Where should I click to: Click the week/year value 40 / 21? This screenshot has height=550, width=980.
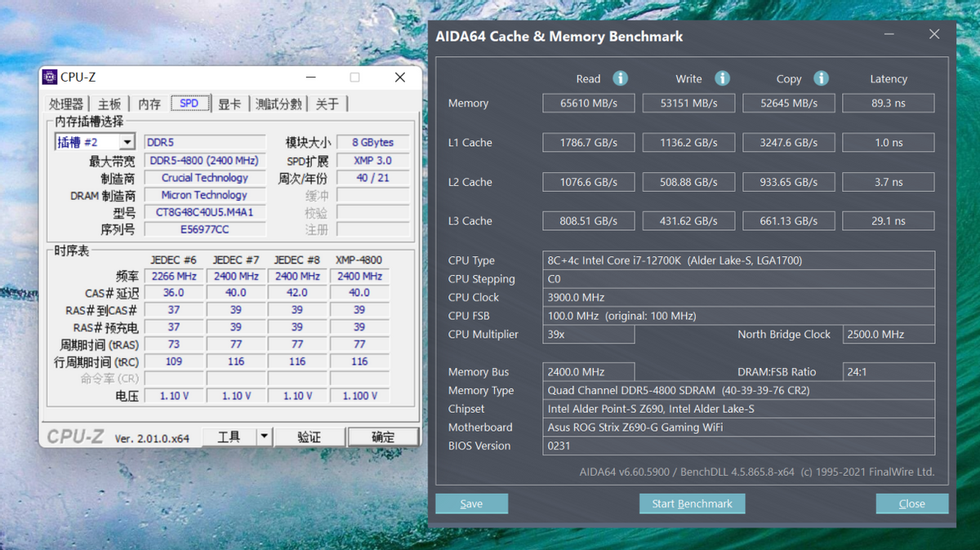(373, 178)
